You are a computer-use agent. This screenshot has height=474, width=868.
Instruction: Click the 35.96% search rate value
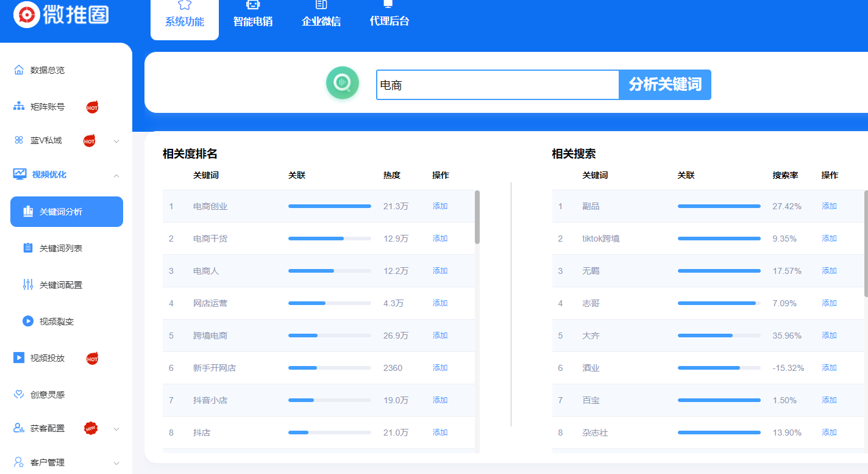[x=787, y=336]
